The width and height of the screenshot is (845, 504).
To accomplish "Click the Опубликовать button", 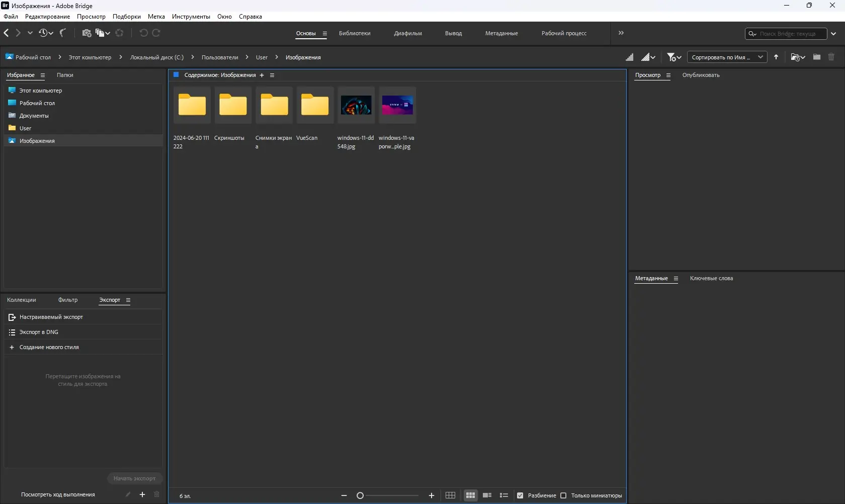I will [701, 75].
